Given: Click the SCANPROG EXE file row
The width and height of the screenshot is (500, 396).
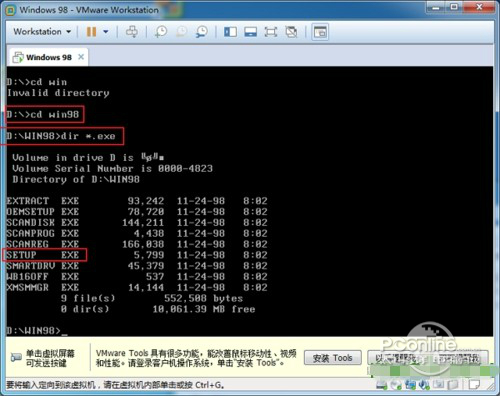Looking at the screenshot, I should click(x=137, y=233).
